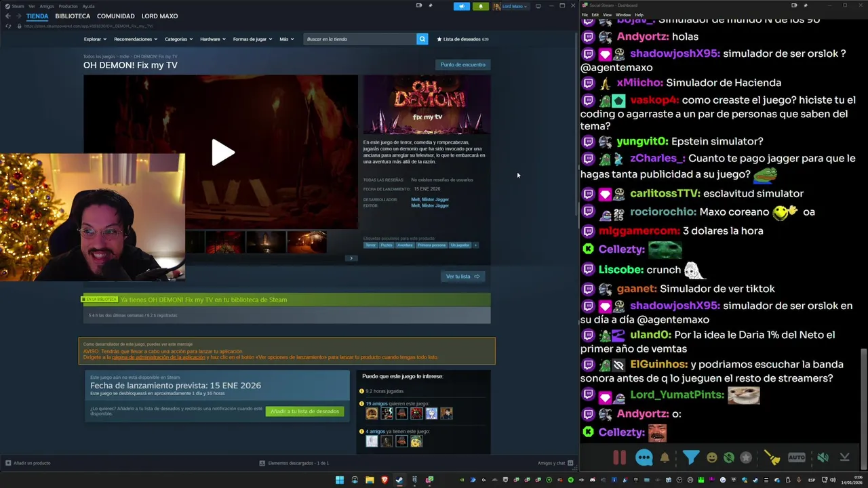Viewport: 868px width, 488px height.
Task: Click Añadir a tu lista de deseados
Action: click(304, 411)
